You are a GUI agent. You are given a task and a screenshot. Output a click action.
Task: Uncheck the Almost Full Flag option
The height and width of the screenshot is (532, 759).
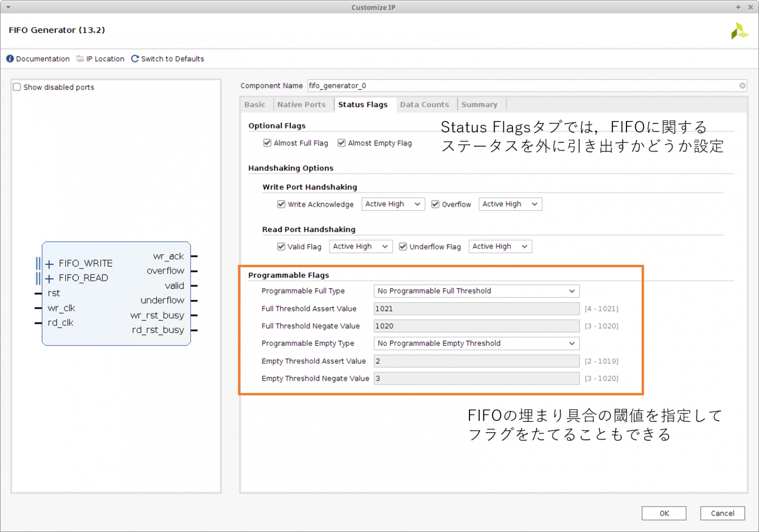(x=267, y=143)
